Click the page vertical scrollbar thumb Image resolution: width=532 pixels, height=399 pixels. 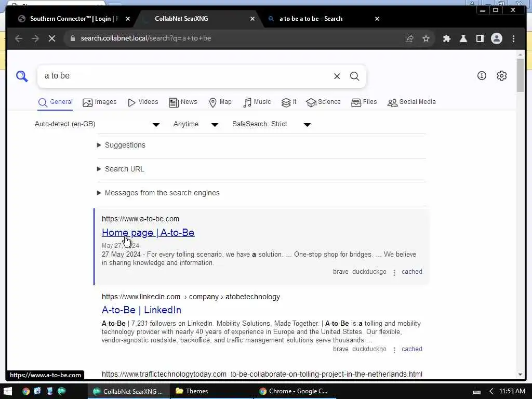coord(520,75)
